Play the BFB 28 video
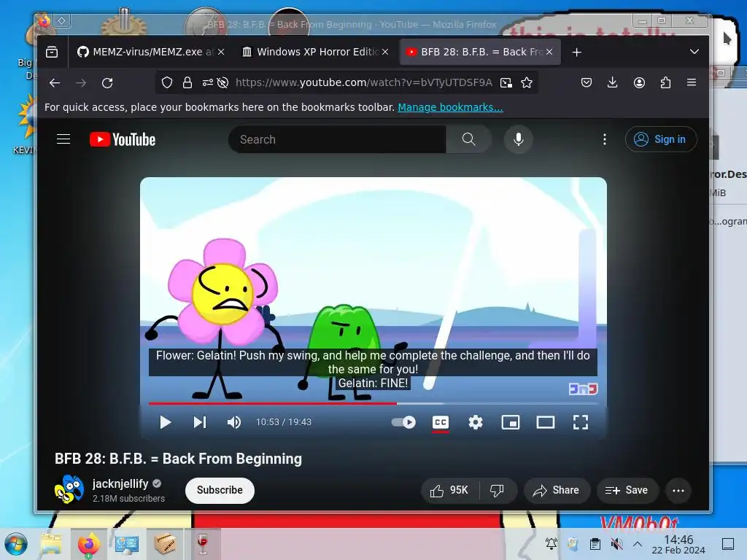This screenshot has height=560, width=747. pyautogui.click(x=166, y=422)
